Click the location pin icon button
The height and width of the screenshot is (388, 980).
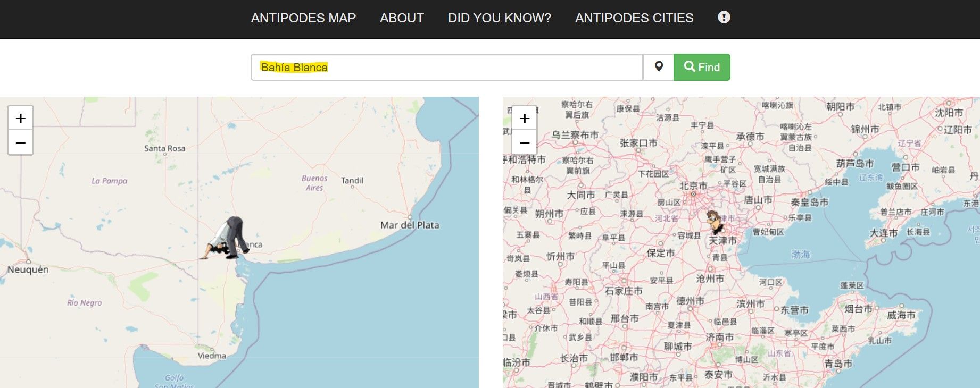(659, 67)
